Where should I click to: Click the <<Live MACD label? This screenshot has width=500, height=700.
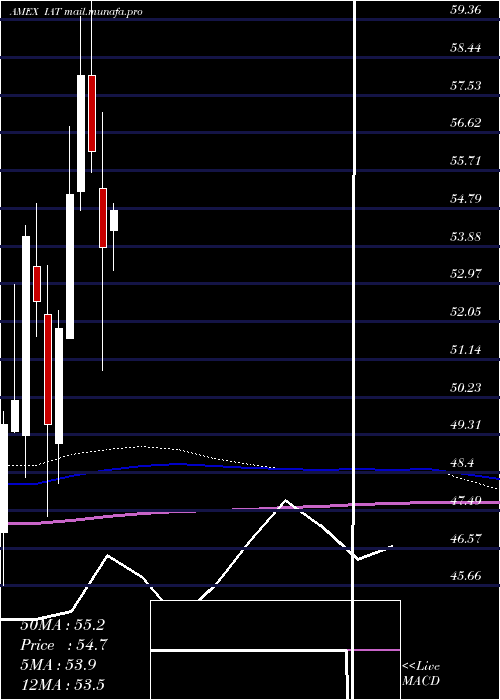coord(421,674)
